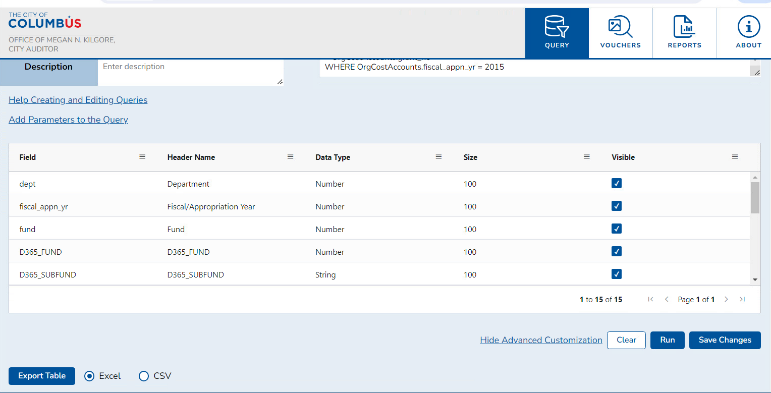This screenshot has width=771, height=393.
Task: Open the Reports icon
Action: pos(684,27)
